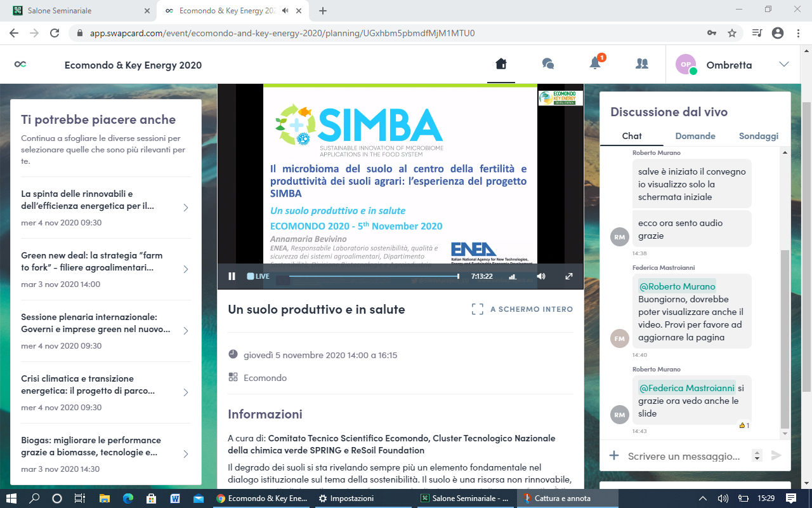Screen dimensions: 812x508
Task: Open the people connections icon in header
Action: pos(642,64)
